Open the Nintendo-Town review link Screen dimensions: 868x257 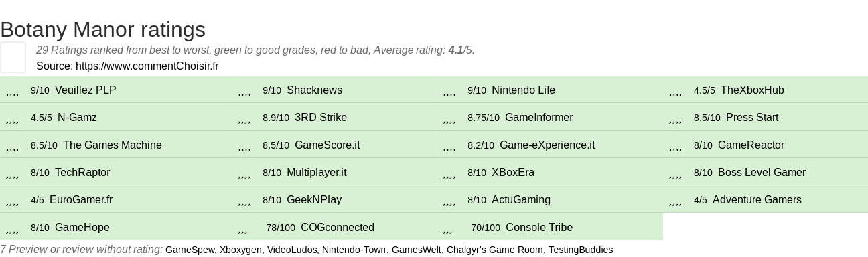point(354,250)
